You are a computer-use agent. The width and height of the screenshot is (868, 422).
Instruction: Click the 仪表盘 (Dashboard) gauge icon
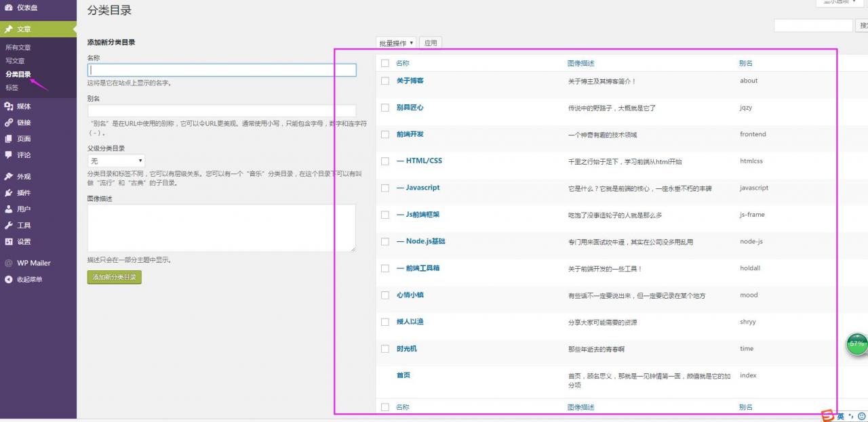tap(7, 8)
